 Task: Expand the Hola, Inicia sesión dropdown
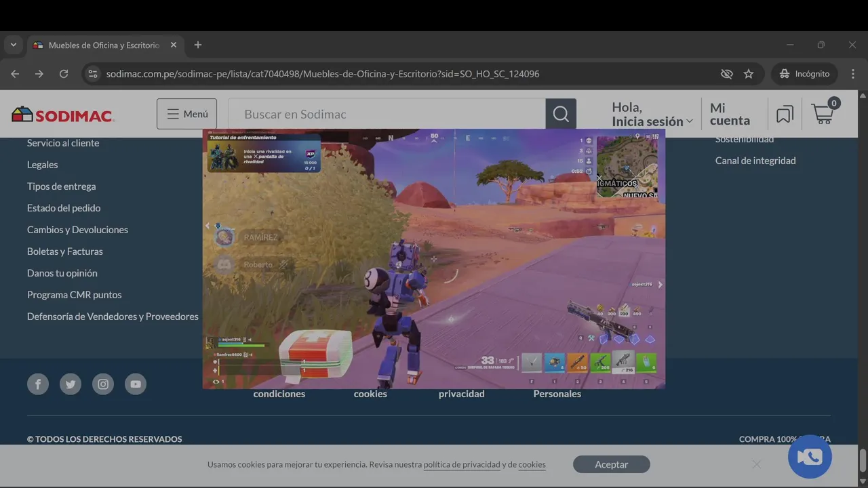pos(652,114)
